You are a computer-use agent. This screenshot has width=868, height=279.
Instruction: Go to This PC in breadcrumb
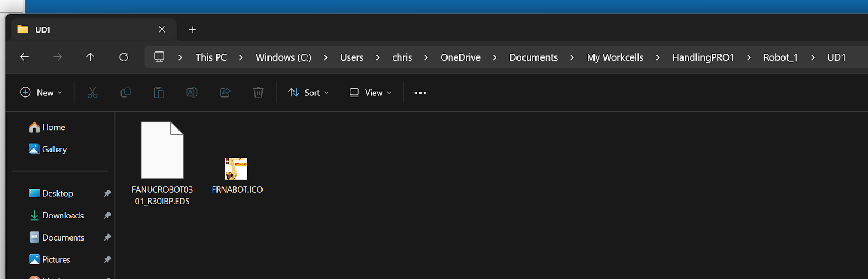pyautogui.click(x=211, y=57)
